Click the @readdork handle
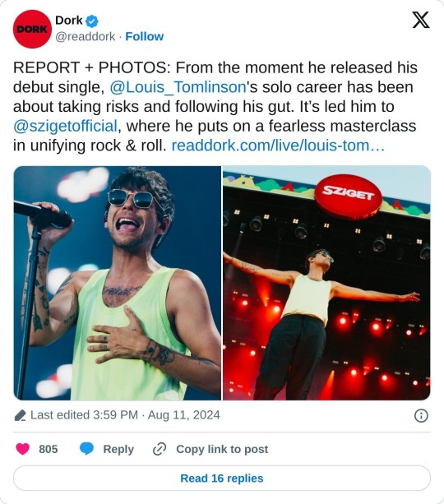 pyautogui.click(x=86, y=37)
